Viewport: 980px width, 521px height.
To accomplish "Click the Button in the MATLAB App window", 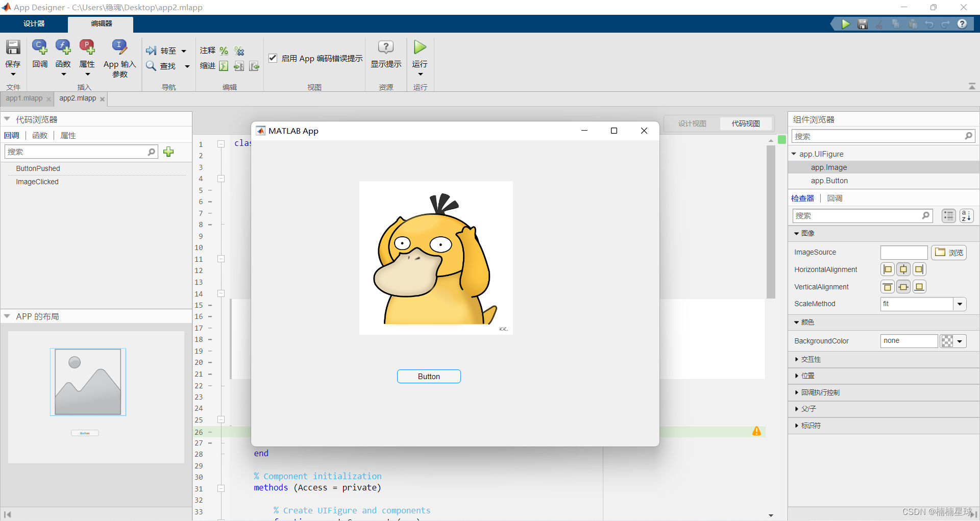I will point(429,376).
